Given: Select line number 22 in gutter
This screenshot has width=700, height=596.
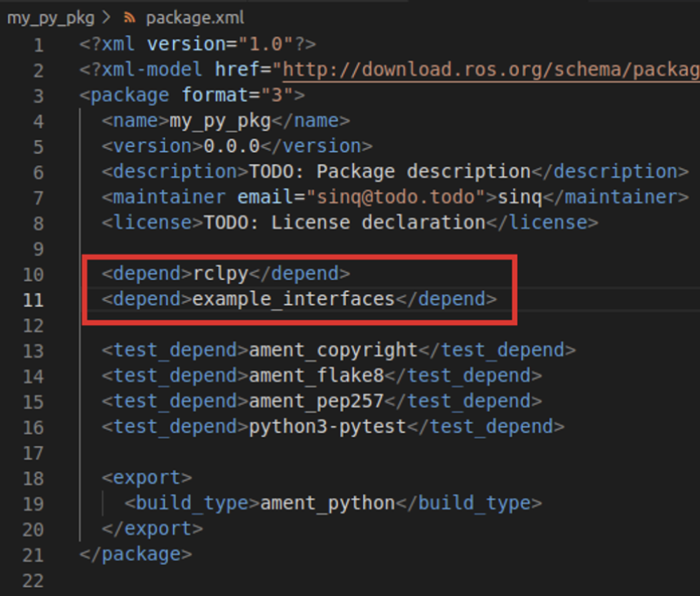Looking at the screenshot, I should pyautogui.click(x=33, y=580).
